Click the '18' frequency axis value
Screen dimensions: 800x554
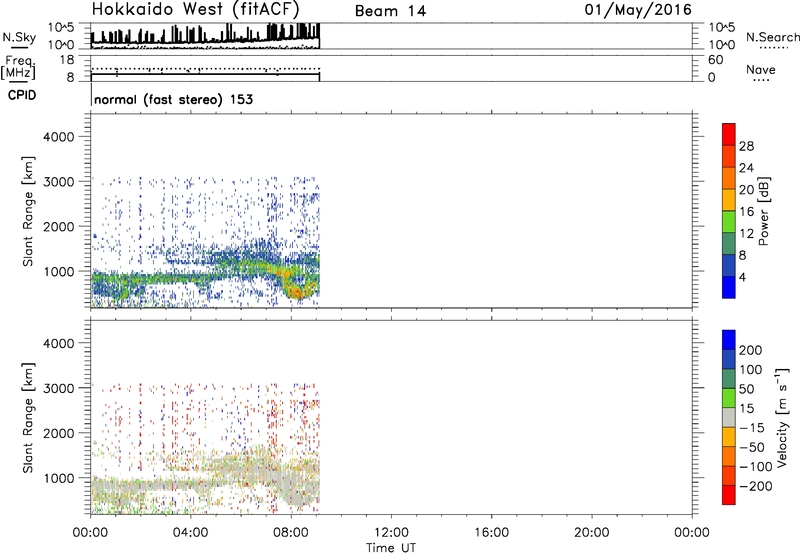pyautogui.click(x=67, y=60)
